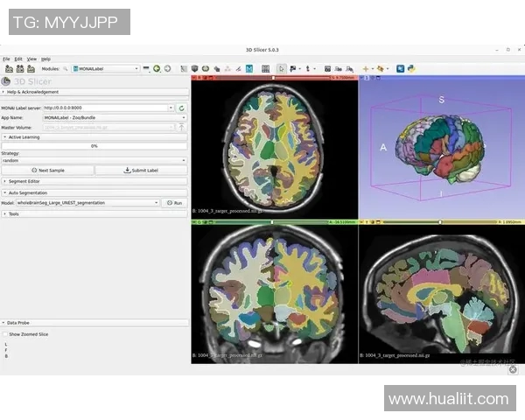Click the crosshair toolbar icon

pyautogui.click(x=365, y=68)
